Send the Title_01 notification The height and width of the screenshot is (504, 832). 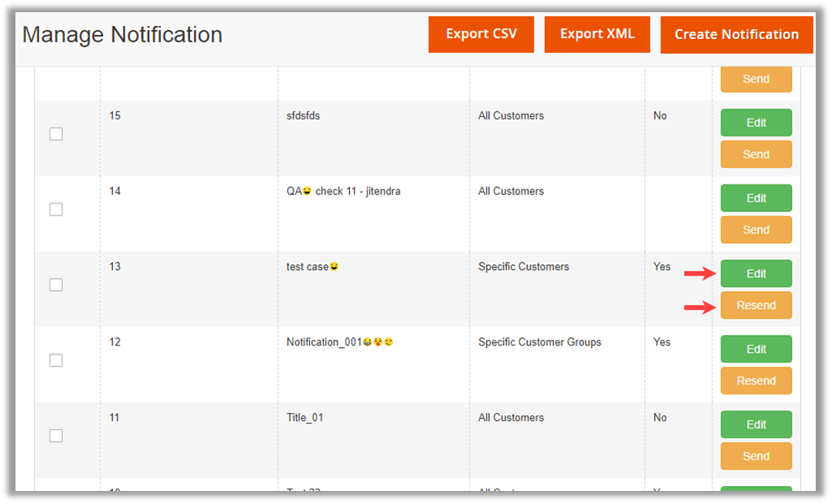(x=756, y=456)
